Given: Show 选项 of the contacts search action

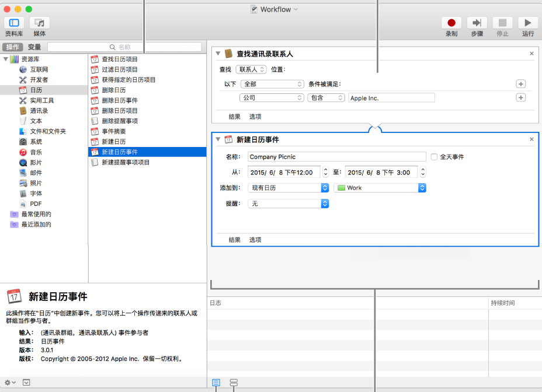Looking at the screenshot, I should (x=255, y=117).
